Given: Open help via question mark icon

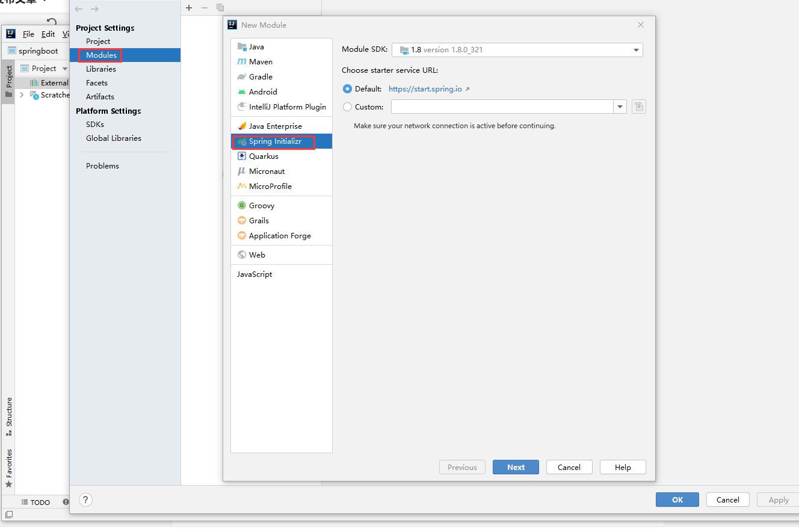Looking at the screenshot, I should point(86,500).
